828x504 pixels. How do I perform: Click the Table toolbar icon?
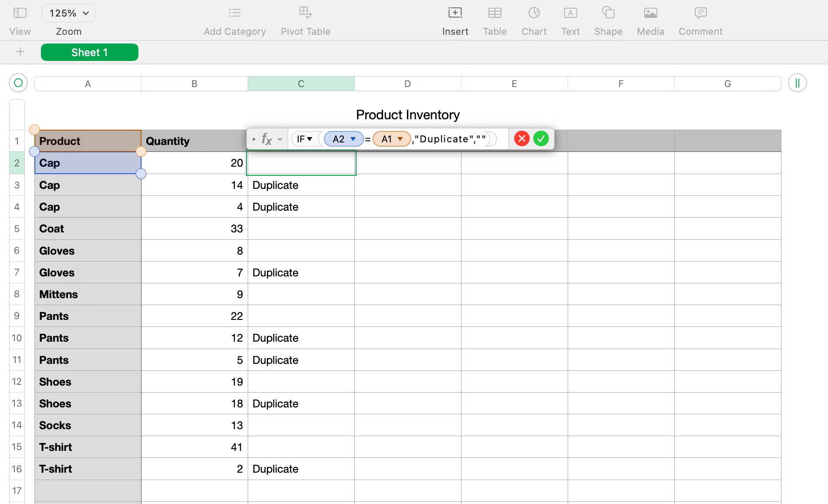point(495,13)
